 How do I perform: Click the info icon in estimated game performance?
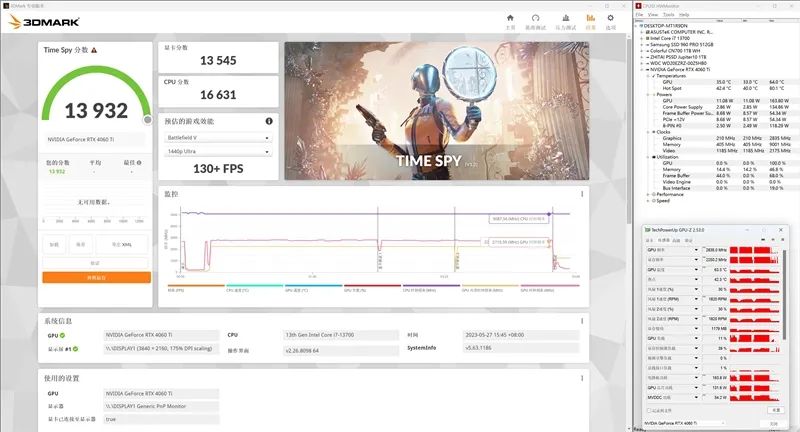coord(269,121)
